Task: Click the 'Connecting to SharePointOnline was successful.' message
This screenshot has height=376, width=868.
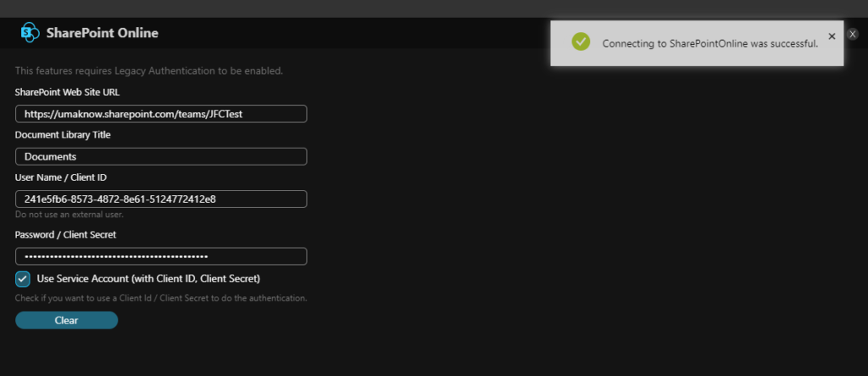Action: (710, 44)
